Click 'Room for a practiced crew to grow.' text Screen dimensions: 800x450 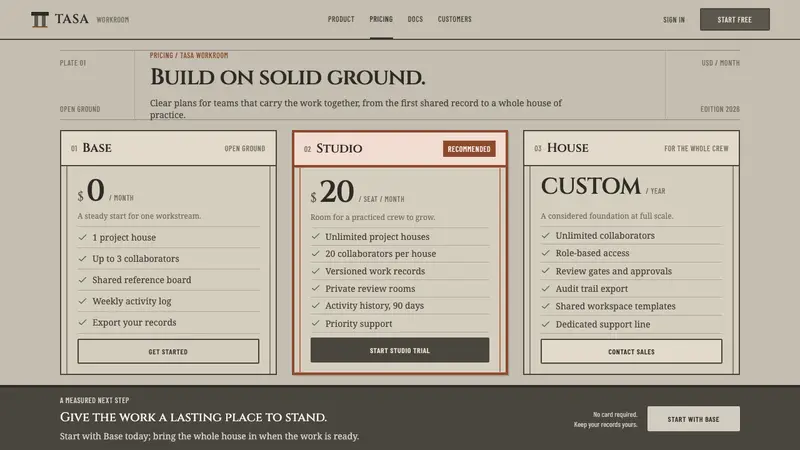[x=373, y=217]
